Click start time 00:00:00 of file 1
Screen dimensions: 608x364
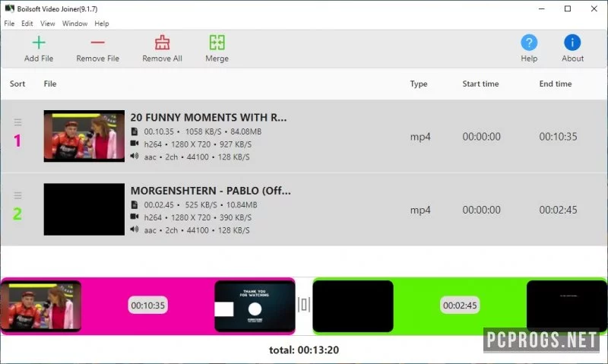(481, 137)
